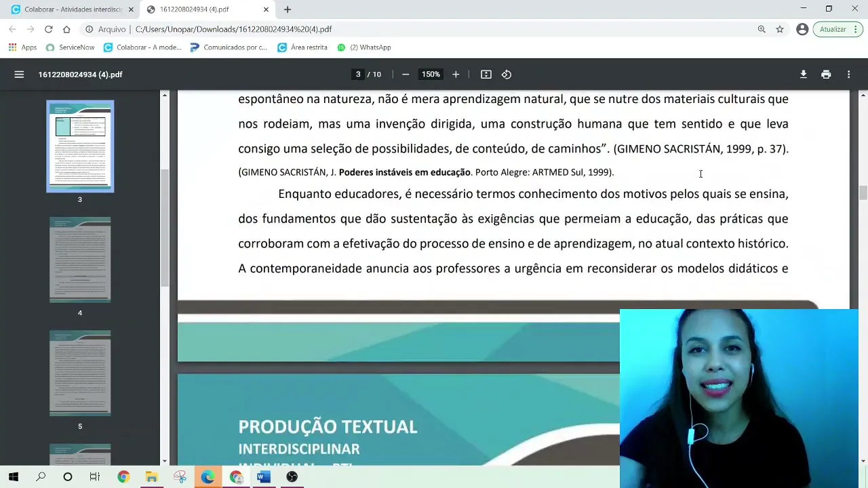Screen dimensions: 868x488
Task: Open a new browser tab
Action: (288, 9)
